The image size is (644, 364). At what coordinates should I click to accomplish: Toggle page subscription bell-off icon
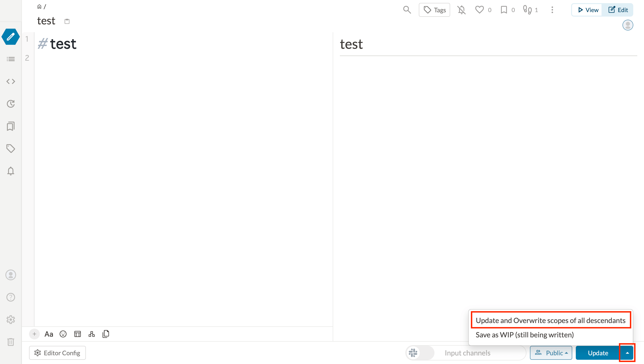(462, 10)
